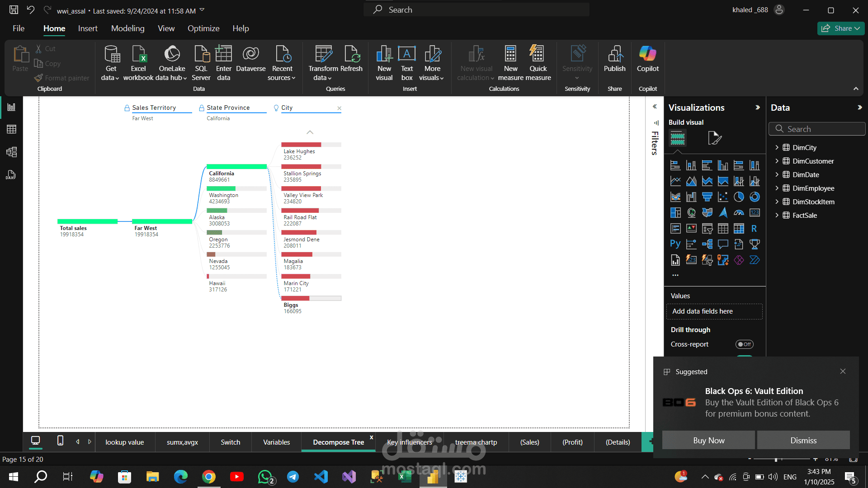Choose the Area chart visual
The image size is (868, 488).
pyautogui.click(x=691, y=181)
